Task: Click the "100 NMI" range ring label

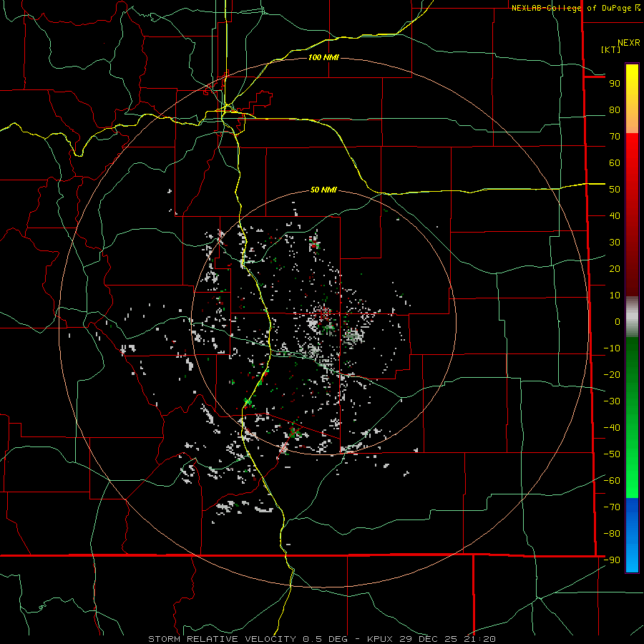Action: (x=323, y=57)
